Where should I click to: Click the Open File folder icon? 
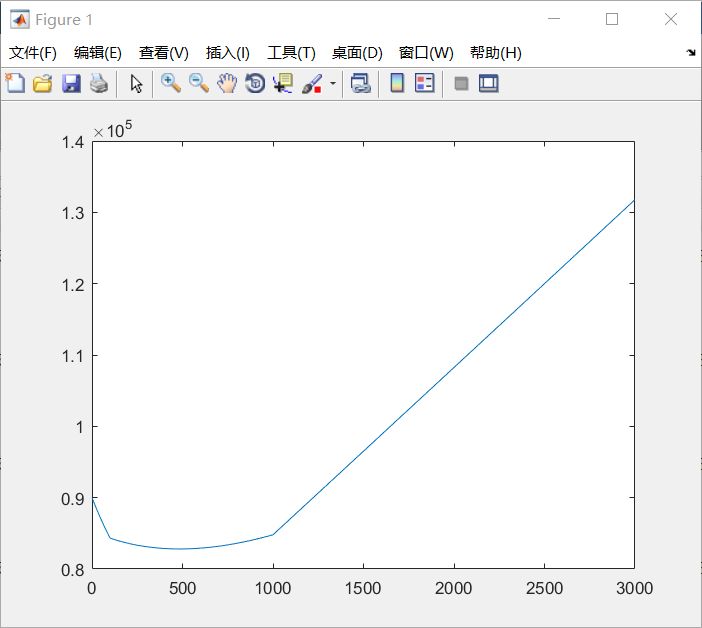coord(42,84)
